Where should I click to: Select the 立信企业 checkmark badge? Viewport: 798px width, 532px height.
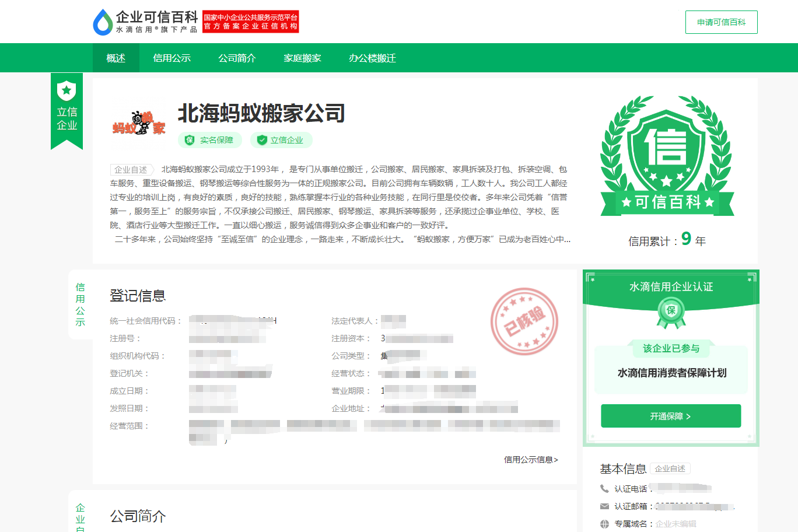coord(281,140)
